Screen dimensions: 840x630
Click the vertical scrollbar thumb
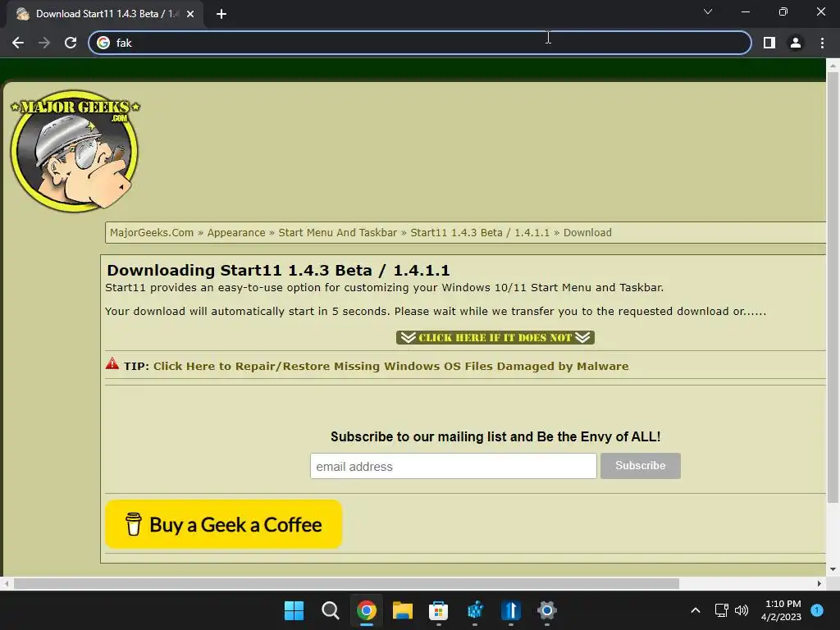833,286
